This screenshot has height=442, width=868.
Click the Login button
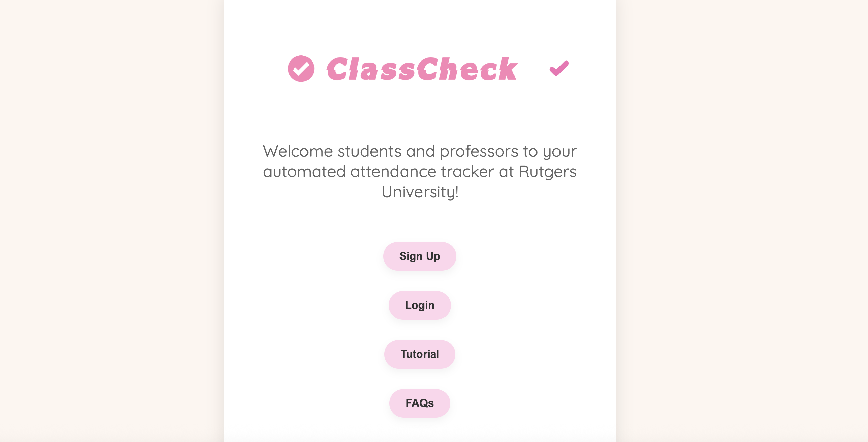click(x=419, y=305)
